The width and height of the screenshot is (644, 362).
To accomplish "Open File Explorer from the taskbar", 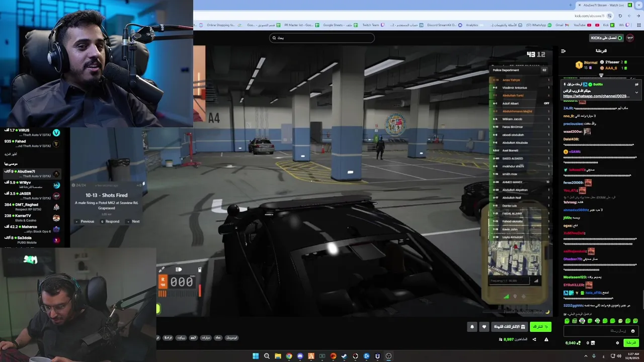I will coord(278,356).
